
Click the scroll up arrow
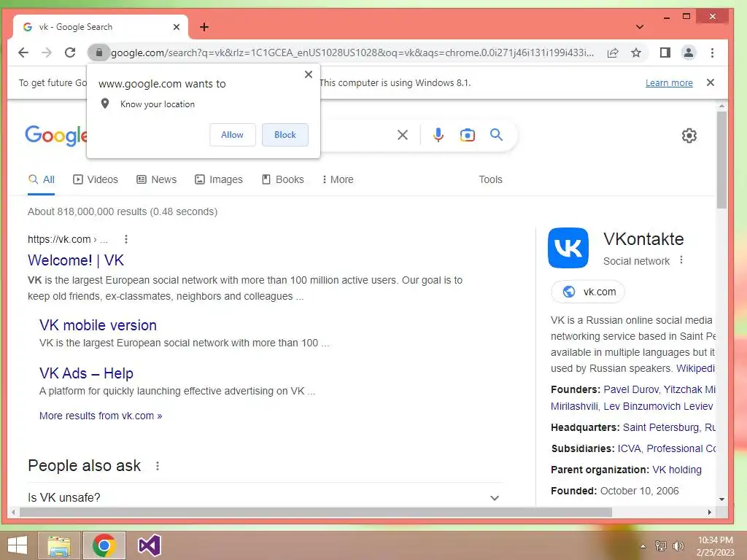tap(721, 106)
